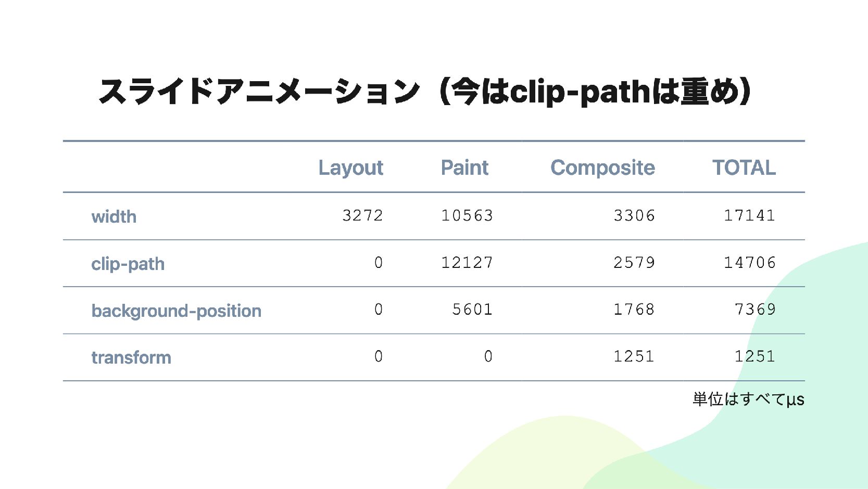The height and width of the screenshot is (489, 868).
Task: Select the background-position row label
Action: pyautogui.click(x=176, y=311)
